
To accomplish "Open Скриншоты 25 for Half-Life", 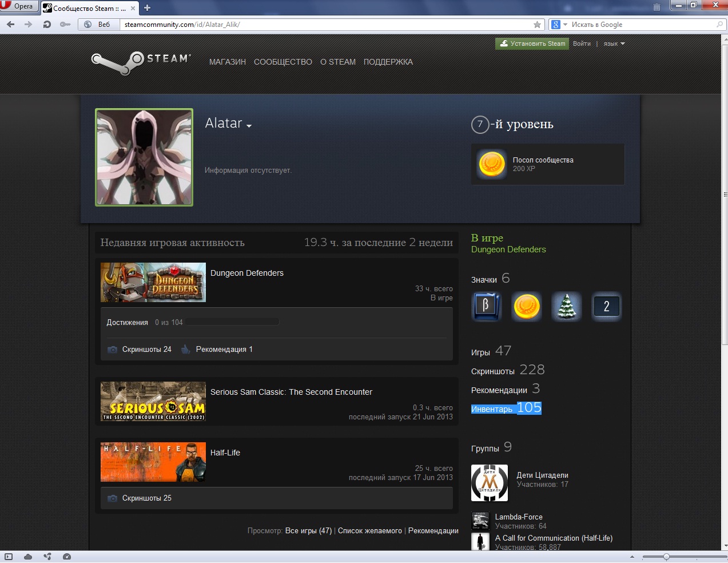I will pos(147,498).
